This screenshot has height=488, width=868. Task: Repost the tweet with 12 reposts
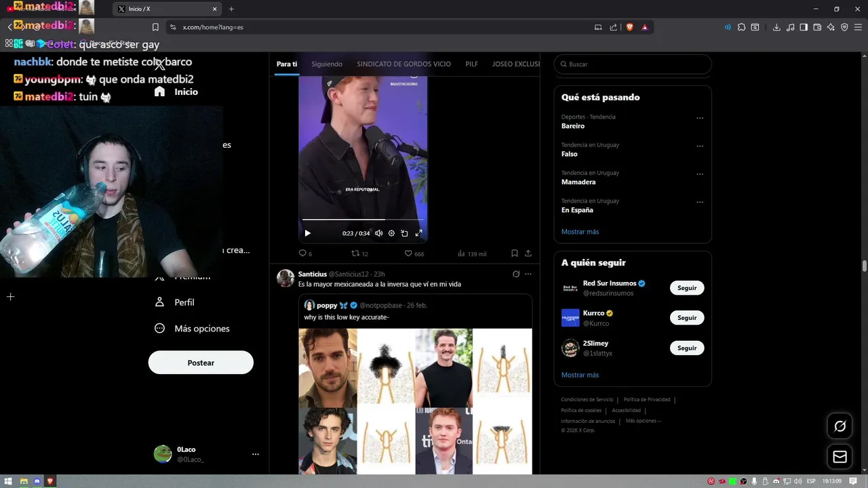click(360, 253)
